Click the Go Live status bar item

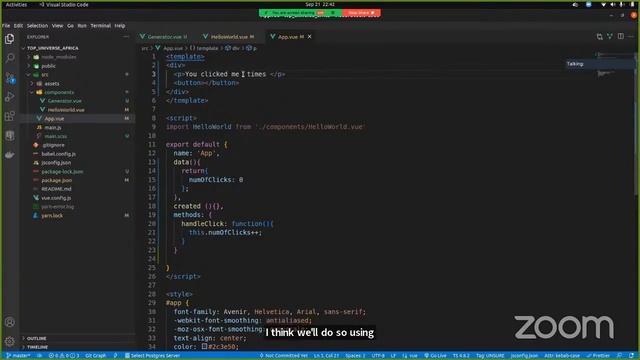(435, 356)
